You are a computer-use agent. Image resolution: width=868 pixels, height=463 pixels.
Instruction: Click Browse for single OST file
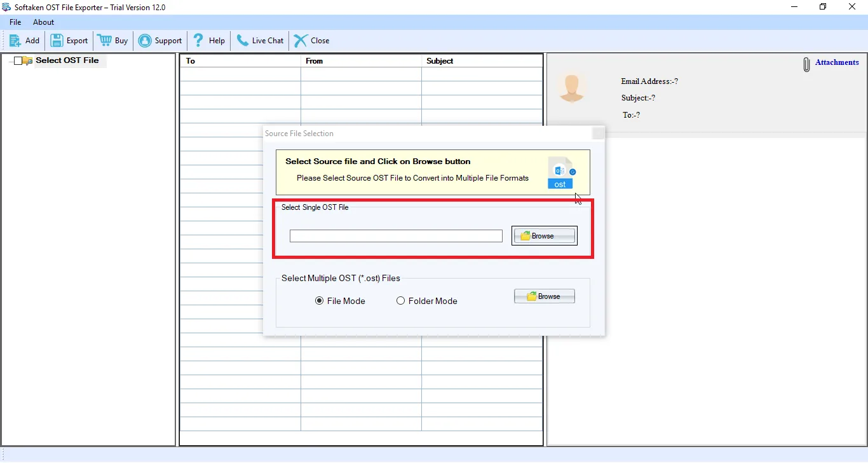click(545, 236)
